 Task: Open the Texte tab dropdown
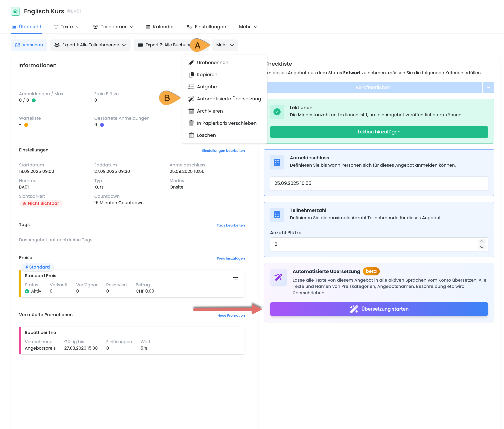(x=67, y=27)
